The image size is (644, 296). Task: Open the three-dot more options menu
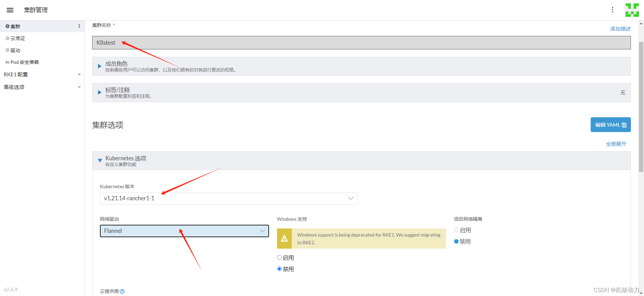[x=612, y=10]
